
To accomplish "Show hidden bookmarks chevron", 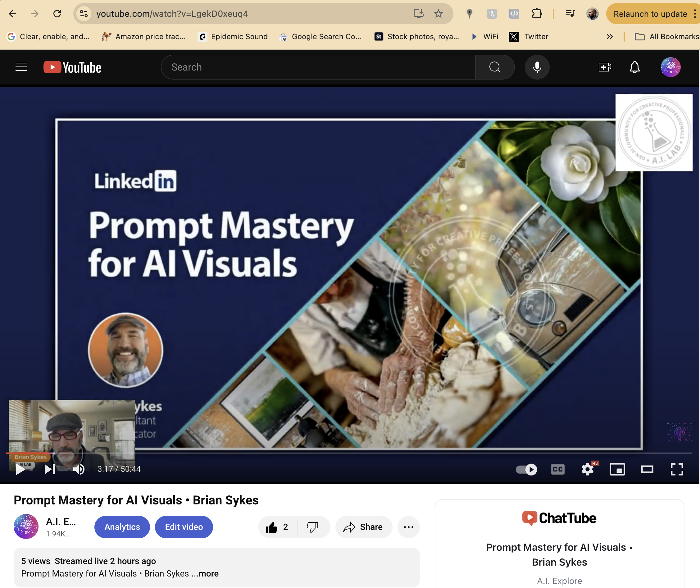I will 610,37.
